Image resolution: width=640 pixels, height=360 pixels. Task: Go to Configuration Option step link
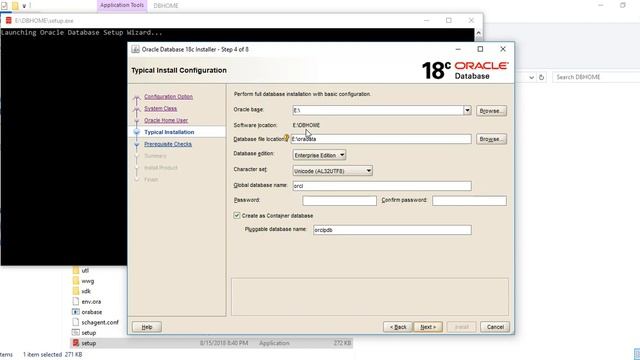[168, 97]
